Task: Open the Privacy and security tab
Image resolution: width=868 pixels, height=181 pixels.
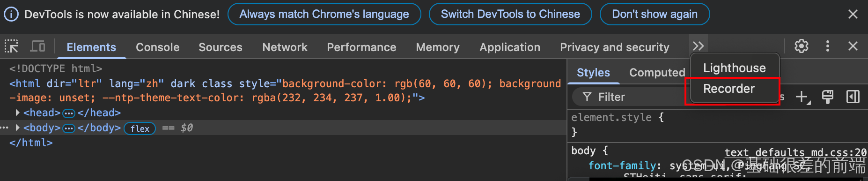Action: 615,47
